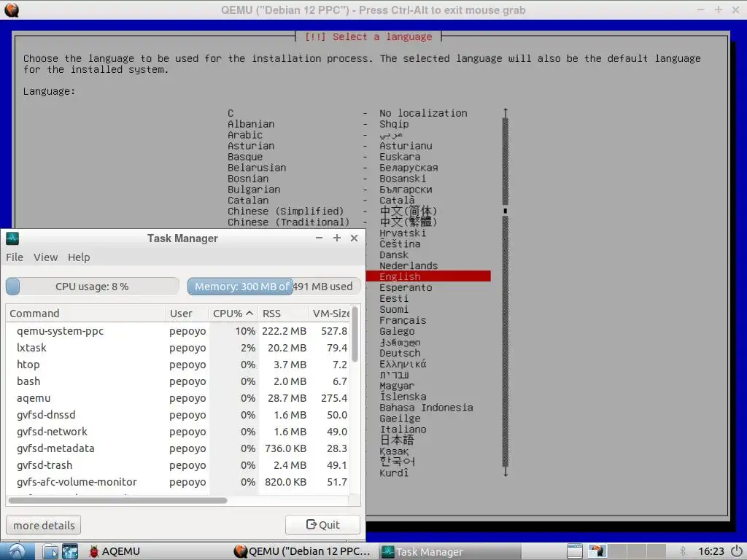Choose C - No localization option
This screenshot has height=560, width=747.
pyautogui.click(x=347, y=113)
